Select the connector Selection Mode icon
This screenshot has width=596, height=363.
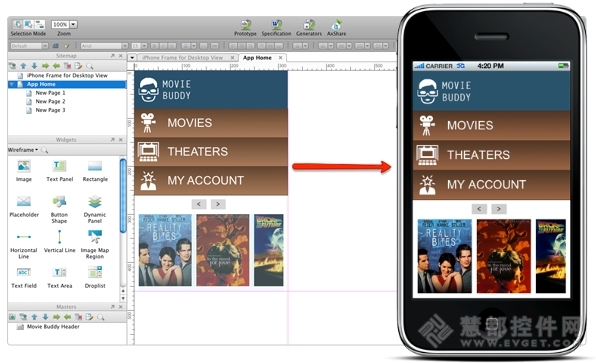[40, 25]
